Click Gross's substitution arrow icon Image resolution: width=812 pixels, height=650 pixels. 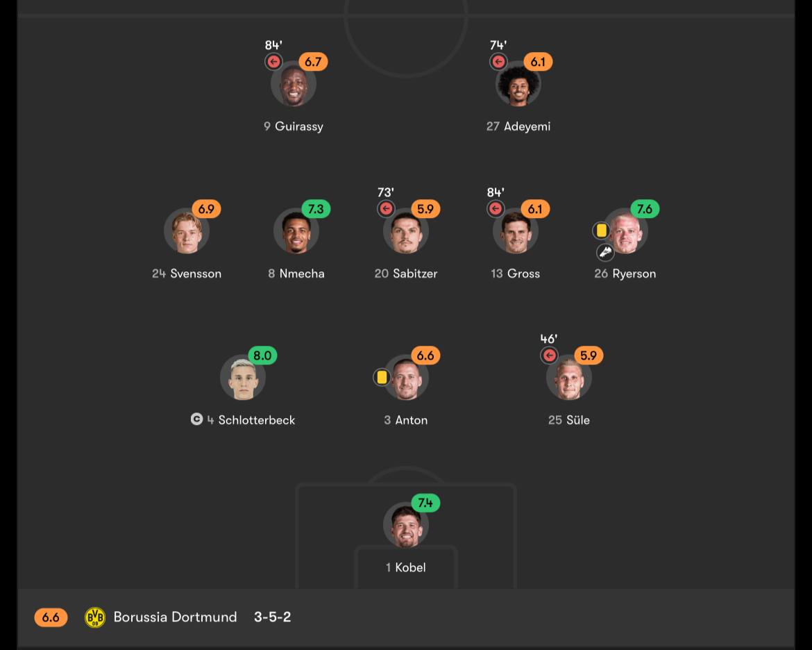(496, 208)
